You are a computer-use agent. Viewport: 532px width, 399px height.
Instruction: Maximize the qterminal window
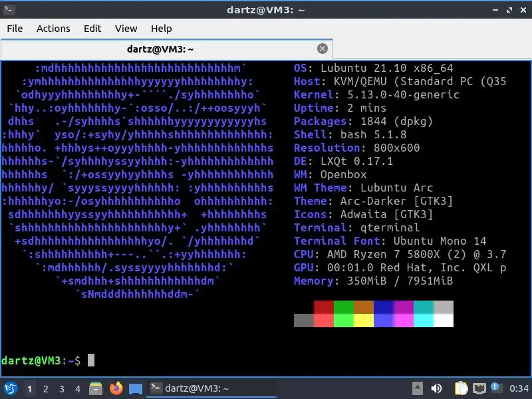[x=509, y=10]
